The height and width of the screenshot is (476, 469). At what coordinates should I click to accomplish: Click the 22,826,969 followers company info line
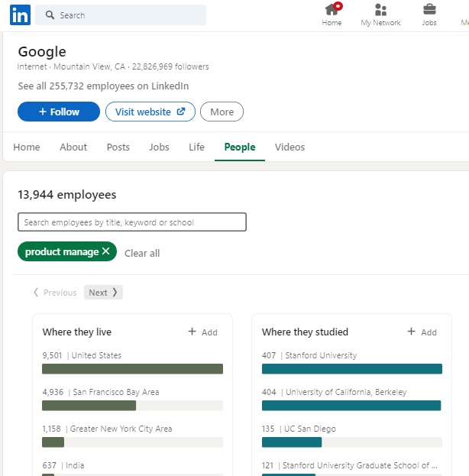coord(113,66)
